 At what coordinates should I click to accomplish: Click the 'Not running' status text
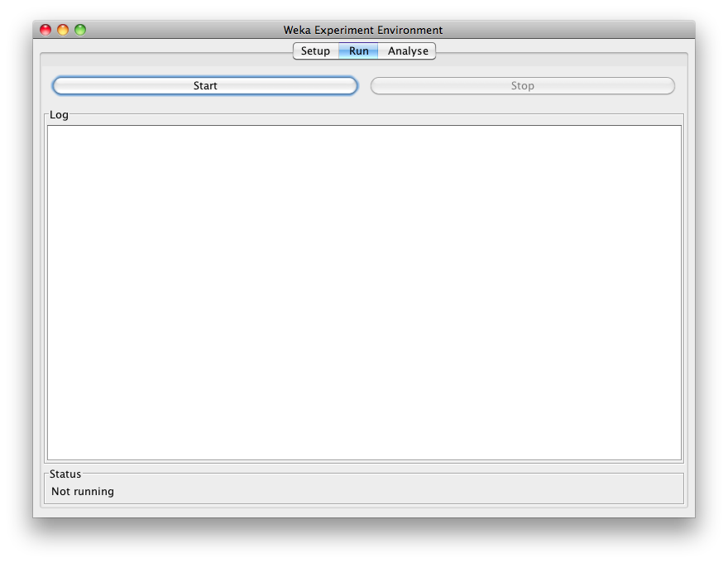pos(83,491)
